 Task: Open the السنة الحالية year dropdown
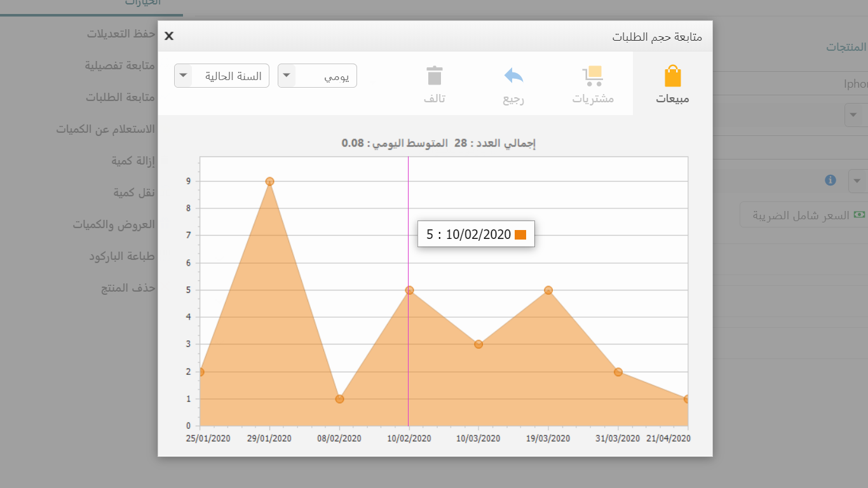(x=222, y=76)
